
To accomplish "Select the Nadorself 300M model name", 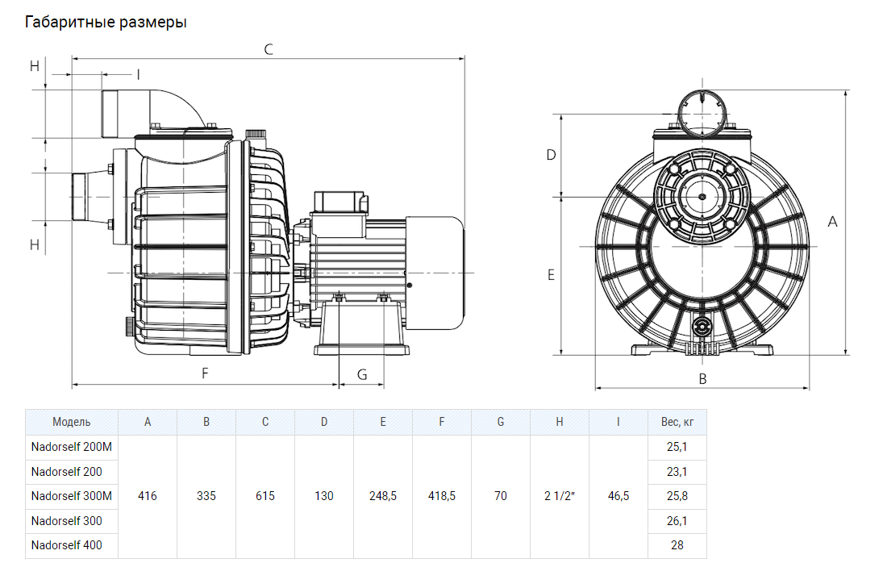I will (72, 495).
